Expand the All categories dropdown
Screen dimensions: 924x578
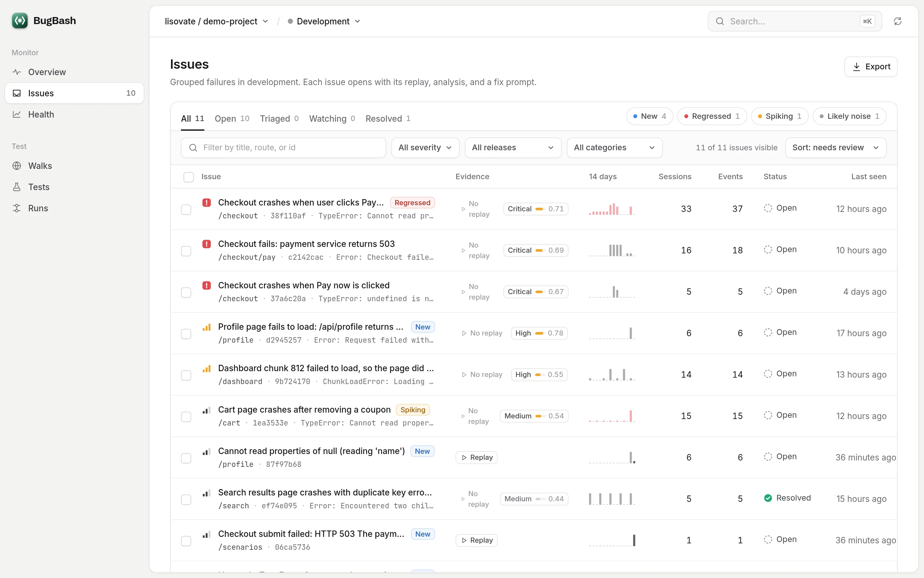[614, 148]
